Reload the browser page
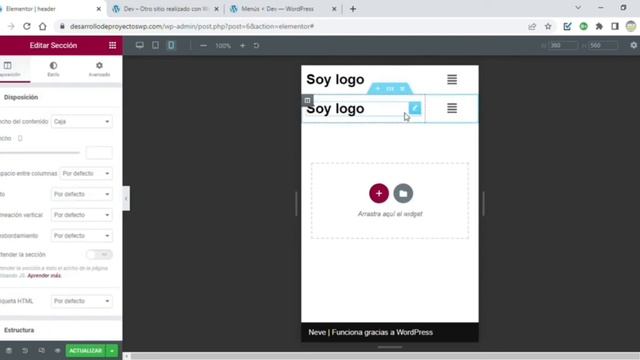This screenshot has width=640, height=360. 27,26
